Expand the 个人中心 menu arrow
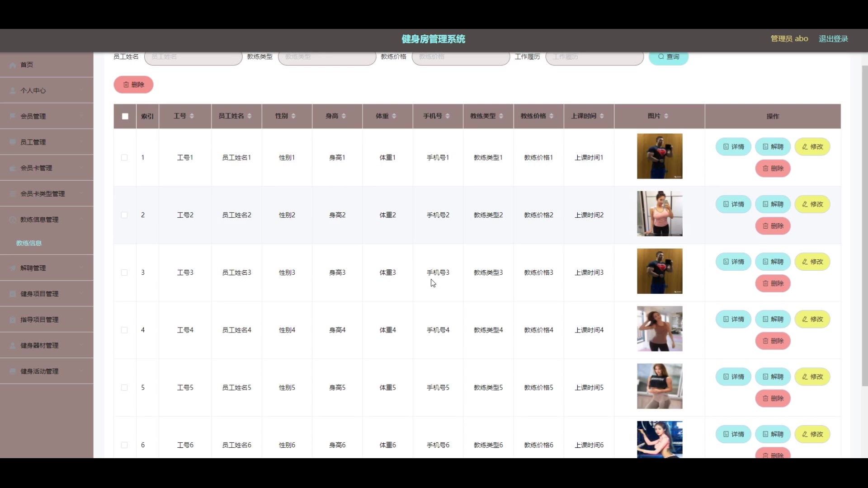The width and height of the screenshot is (868, 488). pyautogui.click(x=81, y=90)
